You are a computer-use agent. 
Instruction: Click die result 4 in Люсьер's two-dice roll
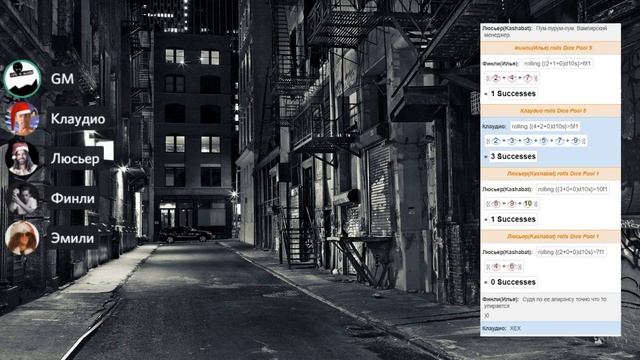point(496,267)
